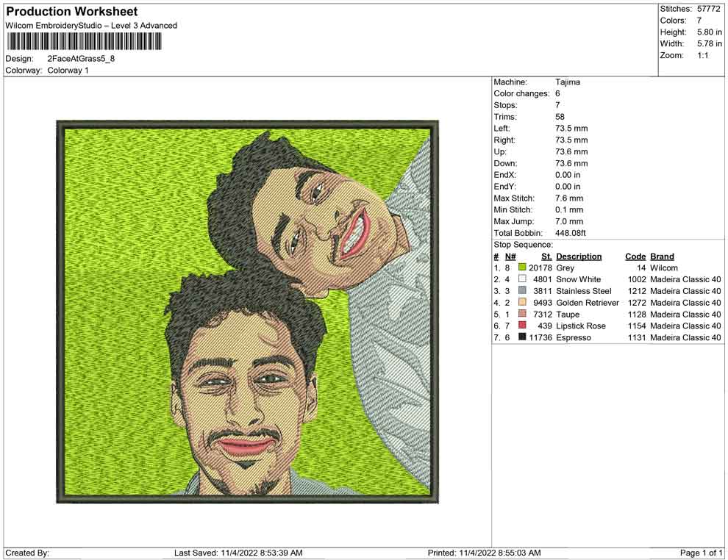Click the Colors value '7'
728x560 pixels.
pos(699,21)
